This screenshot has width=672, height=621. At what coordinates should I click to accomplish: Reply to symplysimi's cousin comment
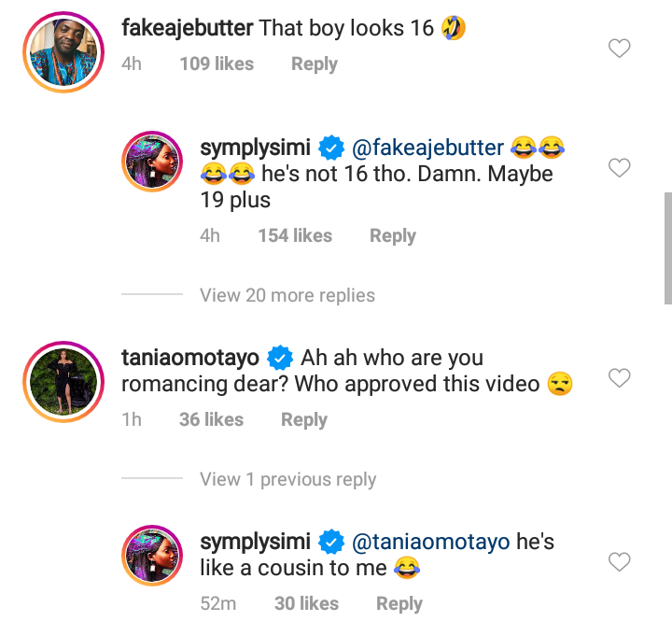point(399,603)
